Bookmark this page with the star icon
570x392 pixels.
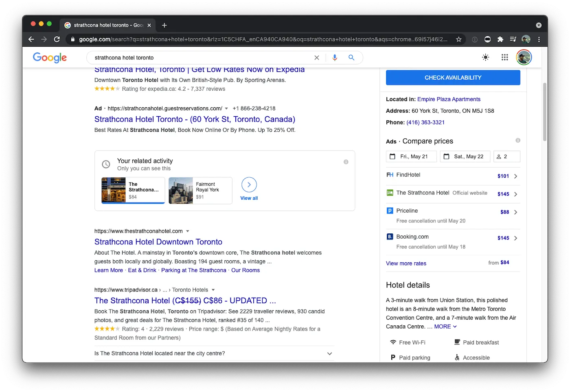pos(459,39)
